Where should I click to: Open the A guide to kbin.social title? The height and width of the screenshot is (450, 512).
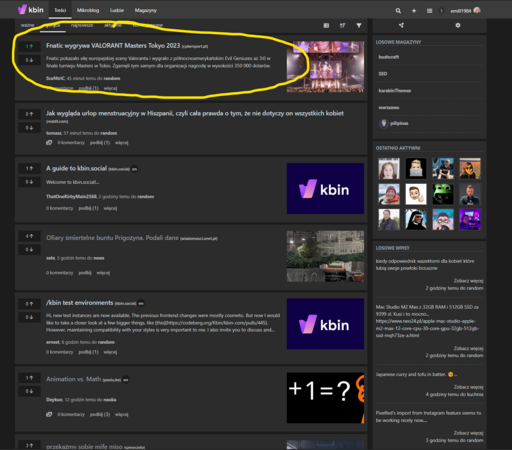click(76, 168)
